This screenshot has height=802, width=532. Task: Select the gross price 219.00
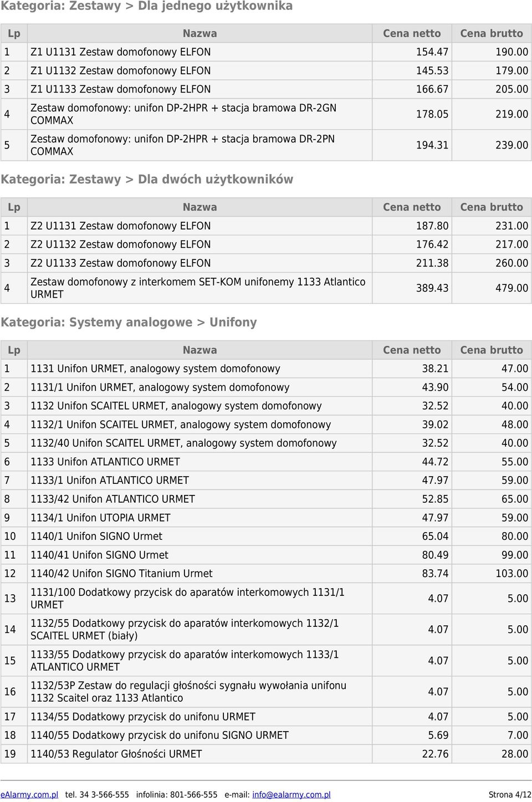pyautogui.click(x=511, y=114)
